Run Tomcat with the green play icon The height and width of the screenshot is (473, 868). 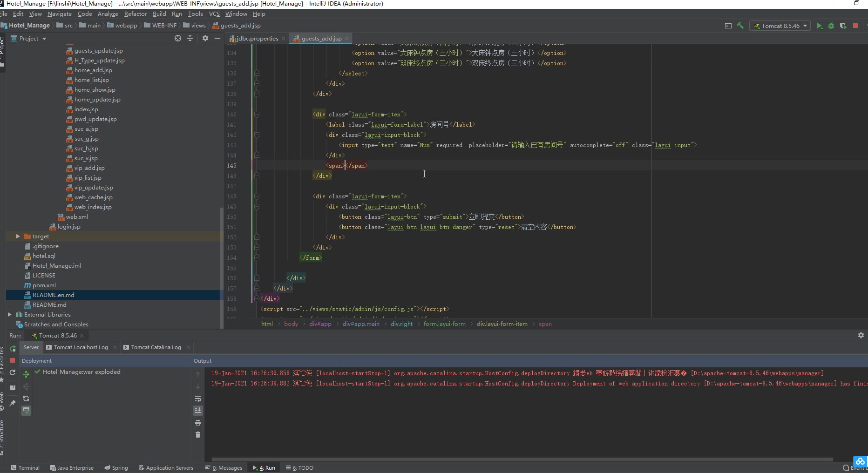(820, 26)
